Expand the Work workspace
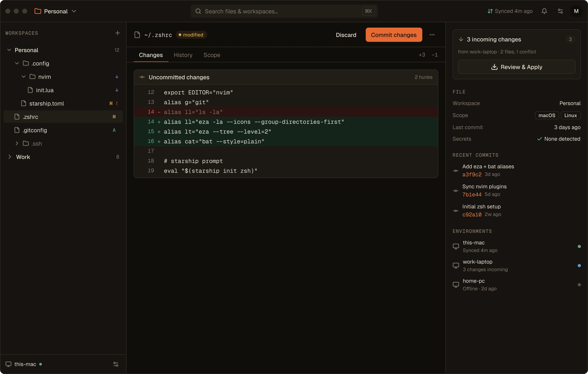Screen dimensions: 588x374 coord(10,157)
